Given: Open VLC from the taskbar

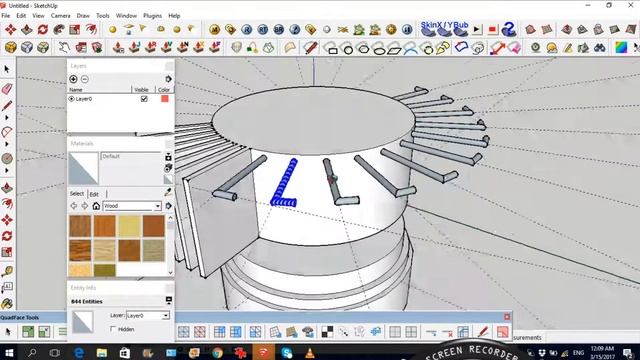Looking at the screenshot, I should [310, 352].
